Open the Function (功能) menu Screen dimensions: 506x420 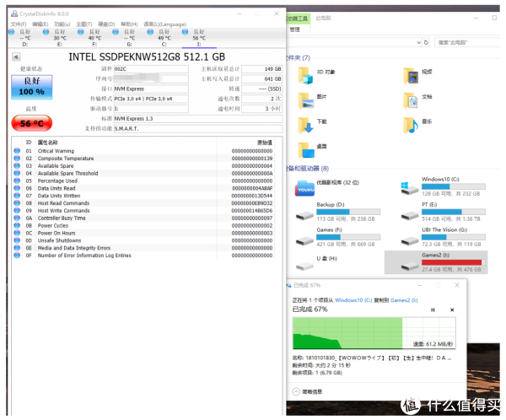tap(62, 24)
